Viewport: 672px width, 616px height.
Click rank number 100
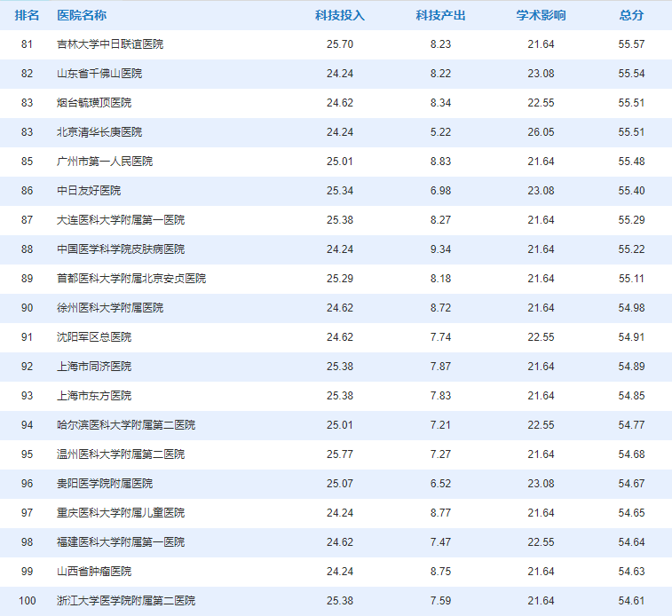[x=27, y=601]
